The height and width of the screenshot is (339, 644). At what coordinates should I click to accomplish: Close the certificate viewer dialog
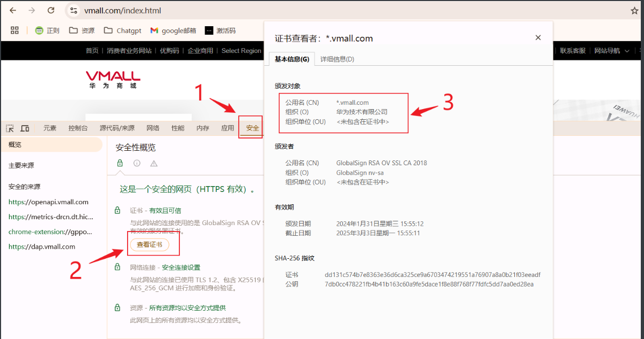click(x=538, y=37)
